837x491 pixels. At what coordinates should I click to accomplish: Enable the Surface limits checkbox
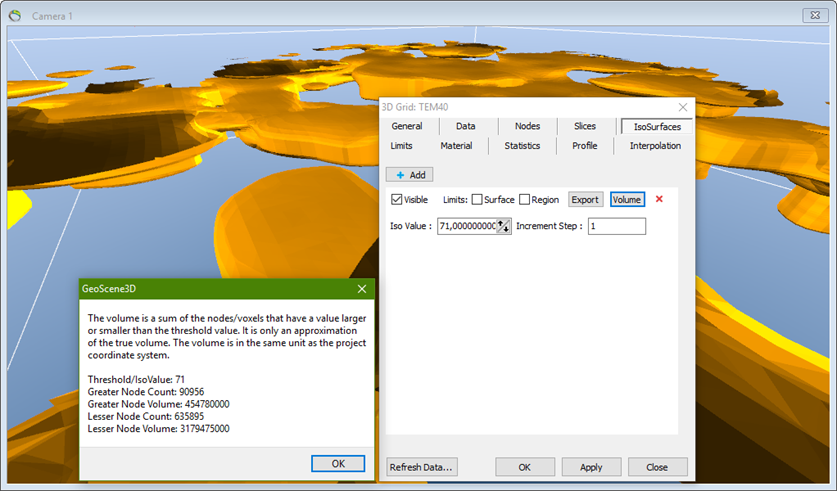[477, 200]
